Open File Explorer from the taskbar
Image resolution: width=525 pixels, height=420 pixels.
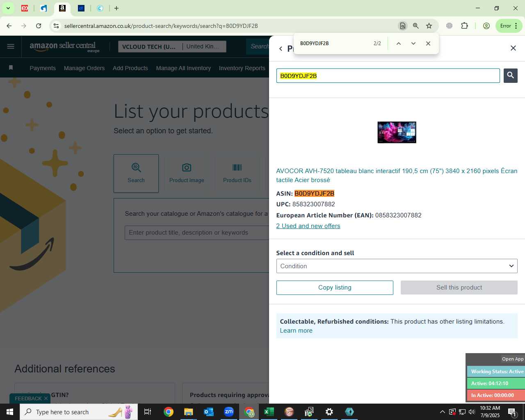click(x=189, y=412)
